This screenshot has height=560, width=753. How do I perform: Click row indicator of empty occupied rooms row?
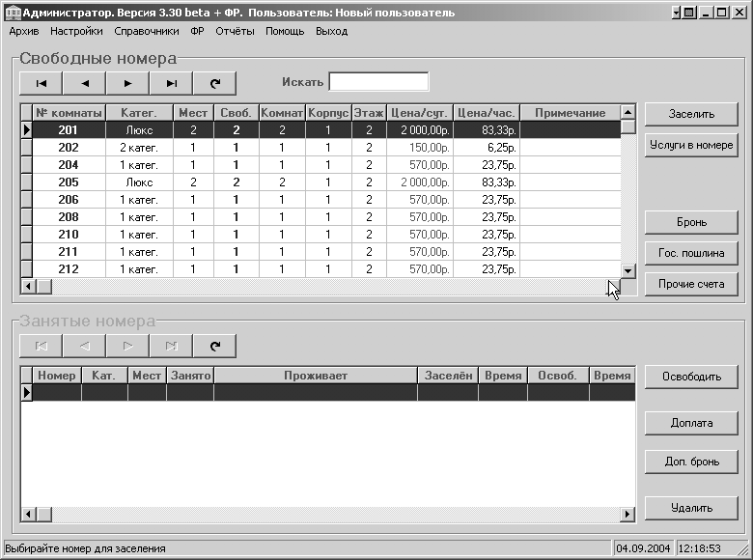click(x=27, y=393)
